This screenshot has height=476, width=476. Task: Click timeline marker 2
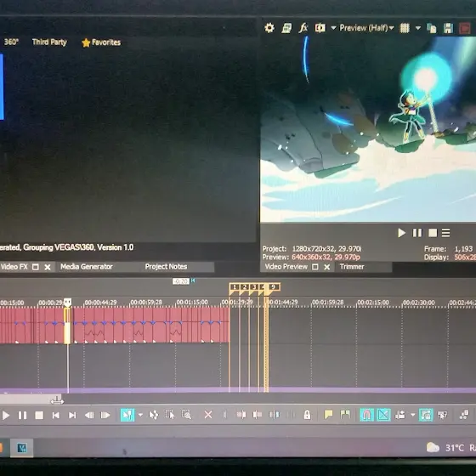[x=244, y=287]
